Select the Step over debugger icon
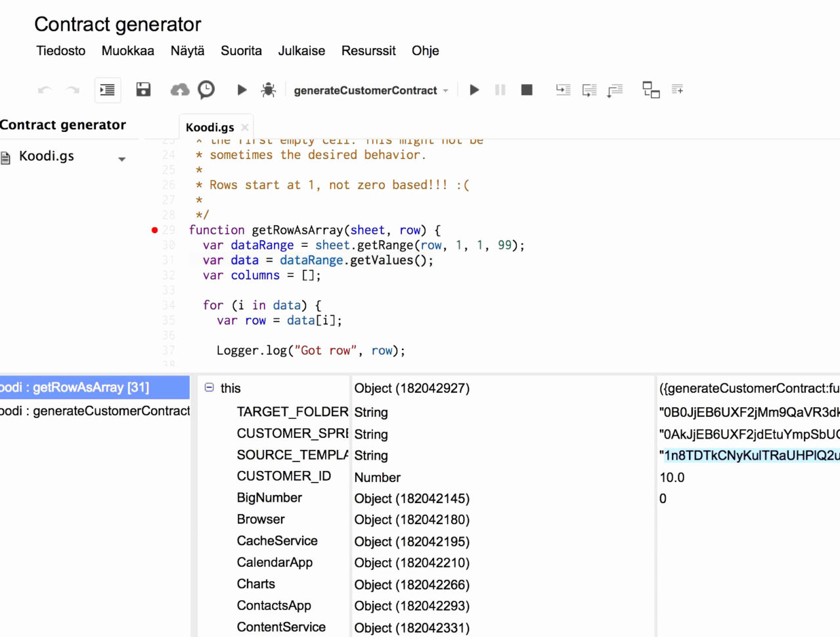Screen dimensions: 840x637 (x=589, y=90)
